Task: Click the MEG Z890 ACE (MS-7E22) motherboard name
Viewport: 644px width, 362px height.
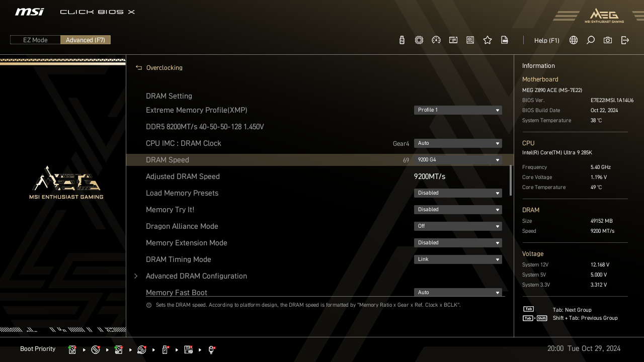Action: pyautogui.click(x=552, y=90)
